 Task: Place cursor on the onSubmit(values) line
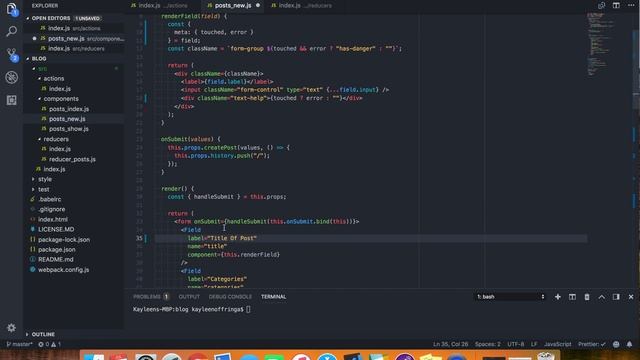coord(191,139)
